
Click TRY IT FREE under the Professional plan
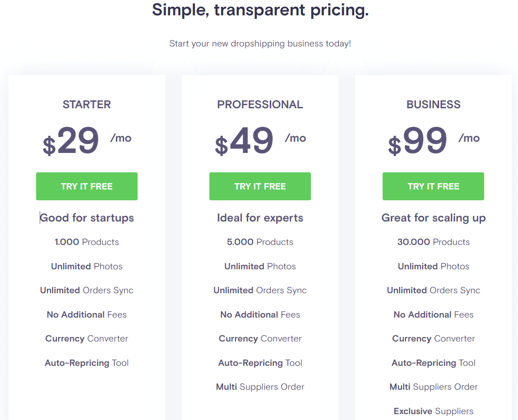[x=260, y=186]
